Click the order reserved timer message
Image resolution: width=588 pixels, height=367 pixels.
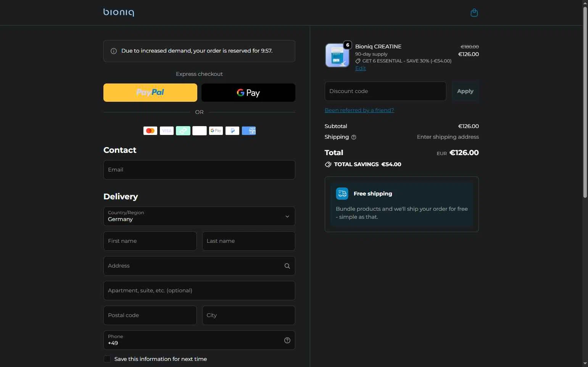click(197, 51)
